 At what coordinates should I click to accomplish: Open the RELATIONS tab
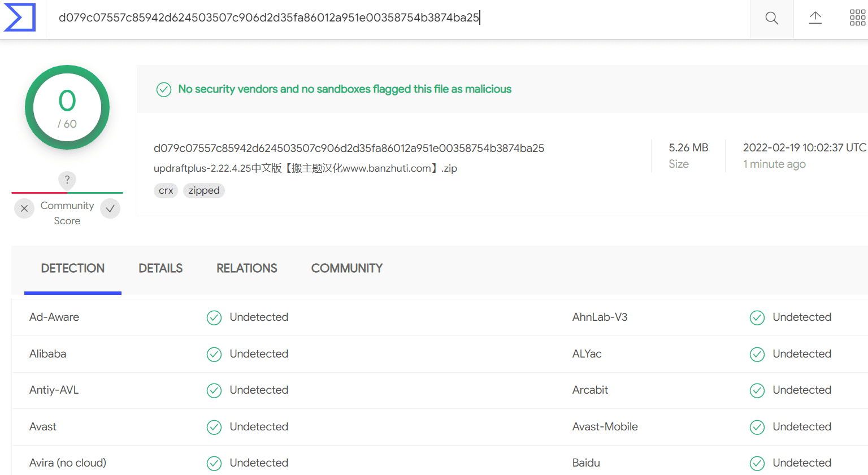pos(247,268)
